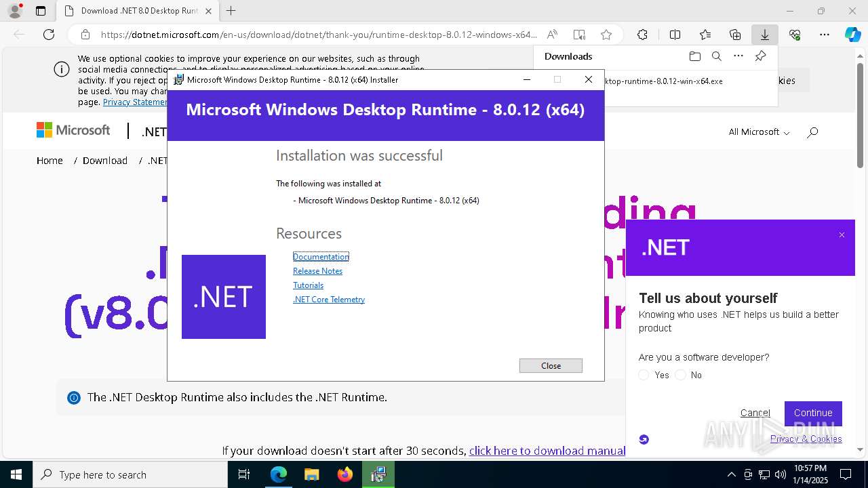Refresh the current page
Screen dimensions: 868x488
(49, 35)
